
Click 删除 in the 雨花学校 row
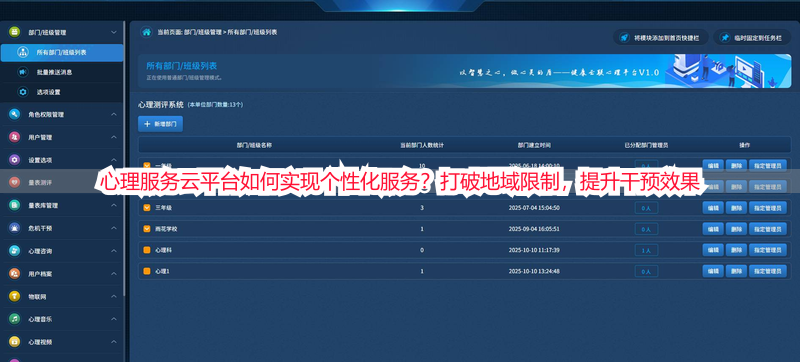pyautogui.click(x=736, y=229)
